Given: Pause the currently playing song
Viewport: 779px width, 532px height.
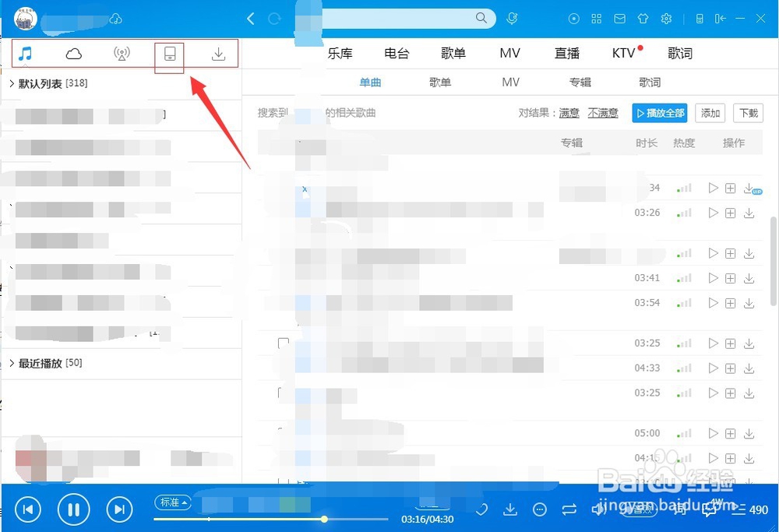Looking at the screenshot, I should 73,509.
